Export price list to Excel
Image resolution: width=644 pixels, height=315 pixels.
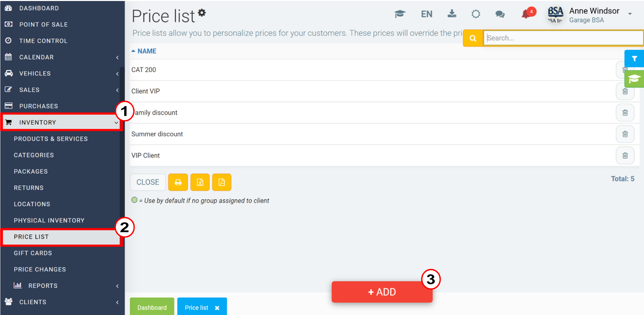tap(200, 182)
